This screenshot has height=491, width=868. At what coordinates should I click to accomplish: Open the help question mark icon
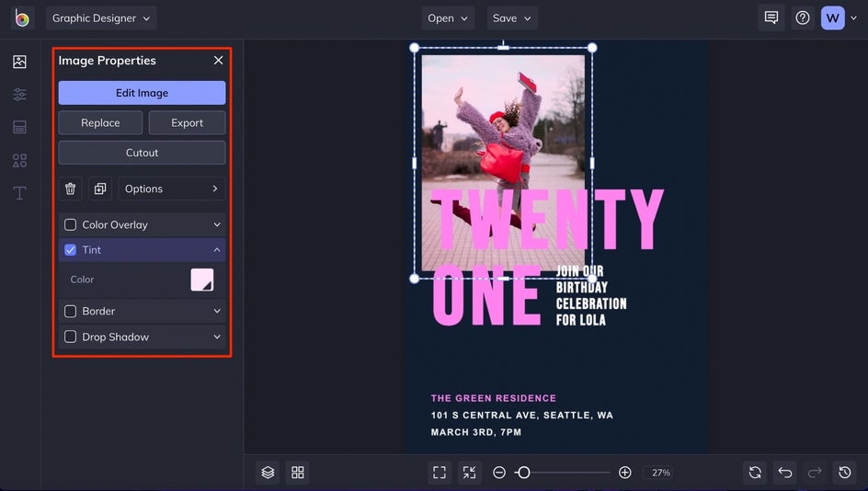(803, 17)
